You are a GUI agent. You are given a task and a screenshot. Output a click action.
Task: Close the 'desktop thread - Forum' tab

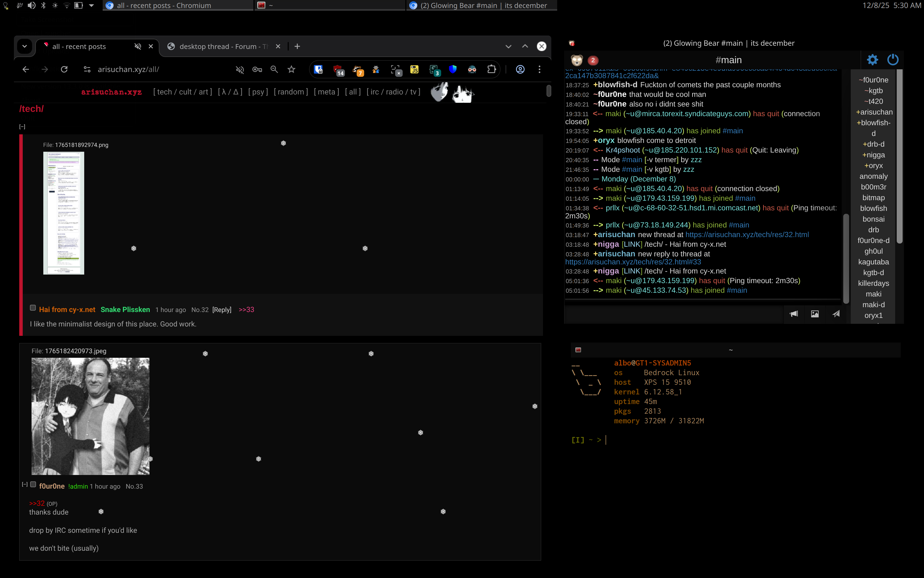[278, 46]
